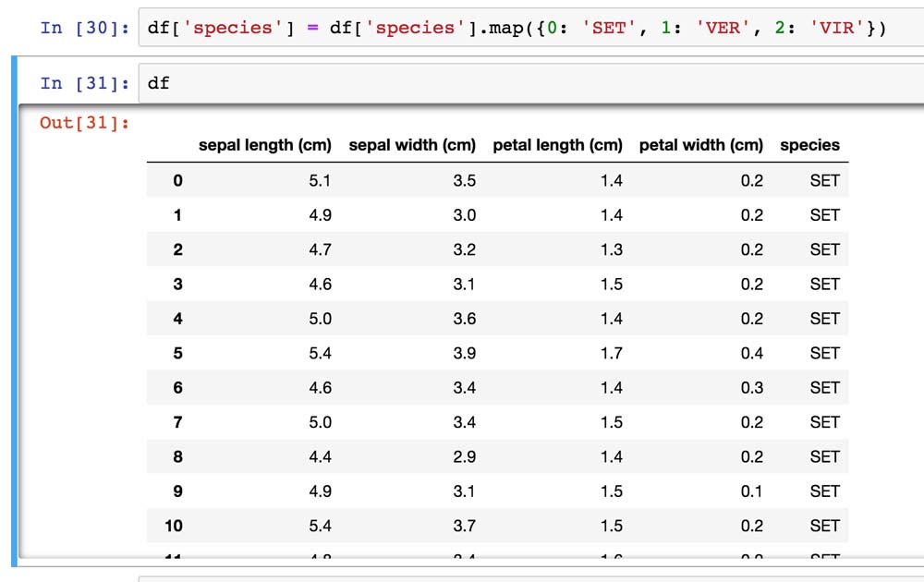Select row index 5 in the table
The image size is (924, 582).
click(x=177, y=354)
